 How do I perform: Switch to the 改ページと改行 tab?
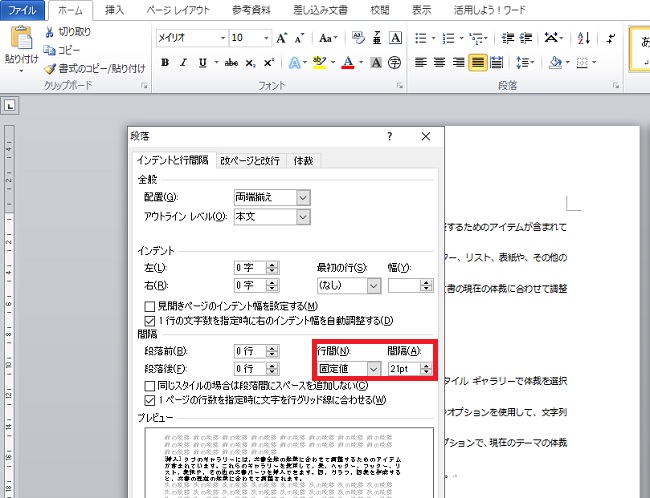[250, 160]
